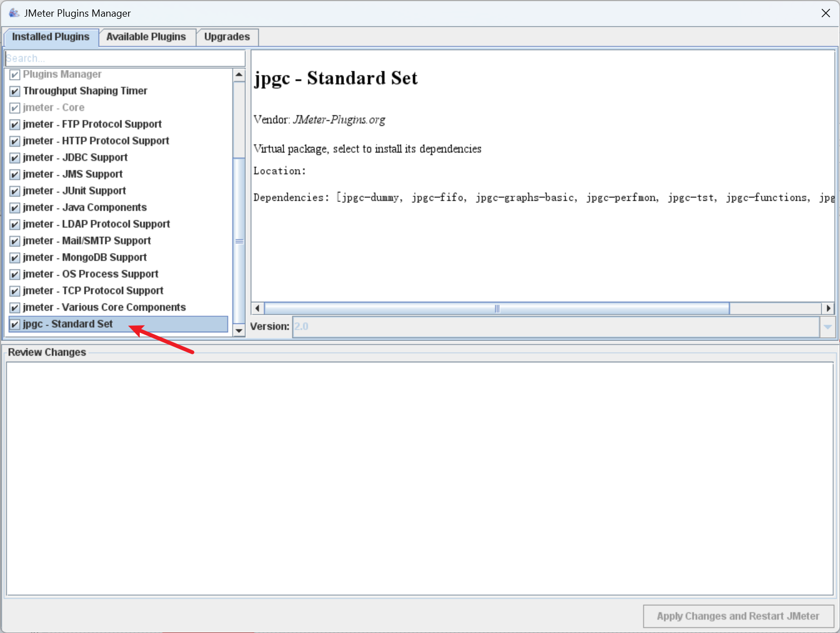The image size is (840, 633).
Task: Select the jpgc - Standard Set row
Action: (x=118, y=324)
